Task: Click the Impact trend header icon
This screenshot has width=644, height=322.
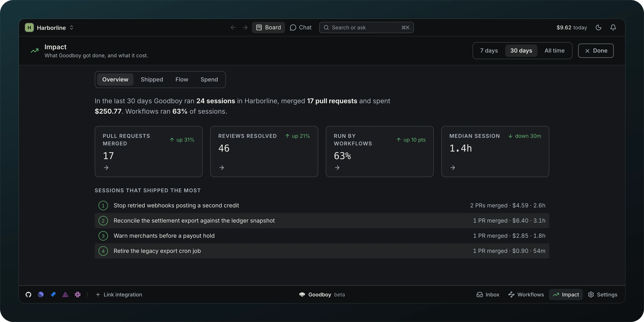Action: pos(35,51)
